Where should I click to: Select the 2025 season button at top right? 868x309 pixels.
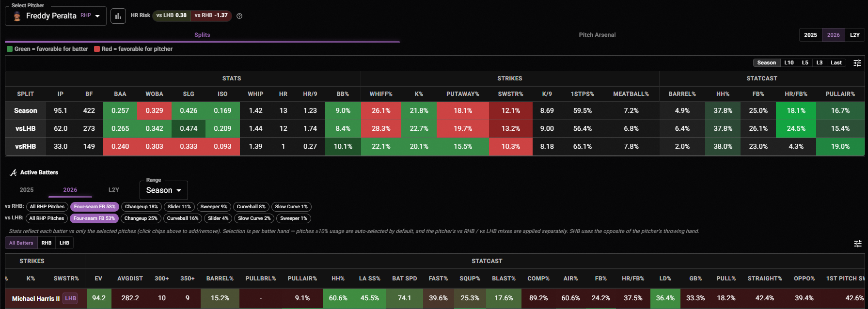click(810, 35)
